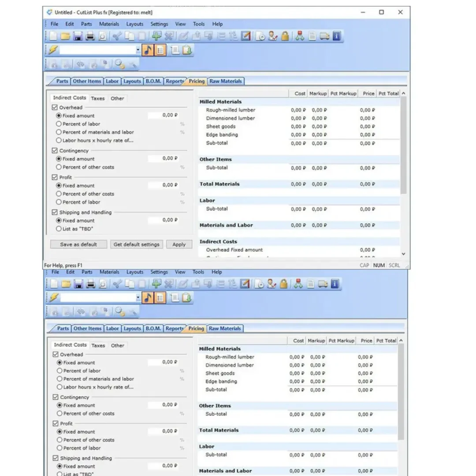Switch to Raw Materials tab in upper window
Screen dimensions: 476x476
[225, 81]
